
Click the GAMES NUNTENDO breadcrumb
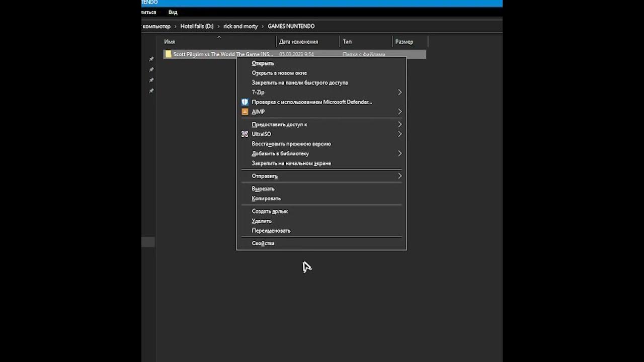coord(291,26)
